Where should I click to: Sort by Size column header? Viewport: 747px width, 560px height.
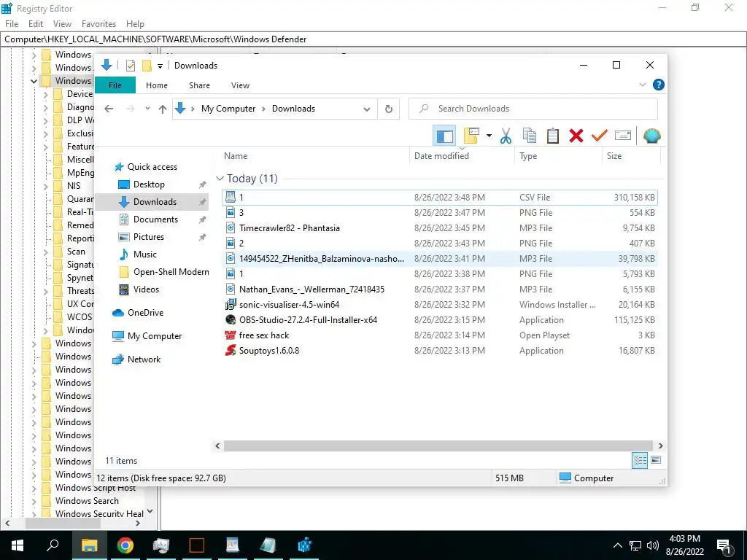pyautogui.click(x=631, y=156)
